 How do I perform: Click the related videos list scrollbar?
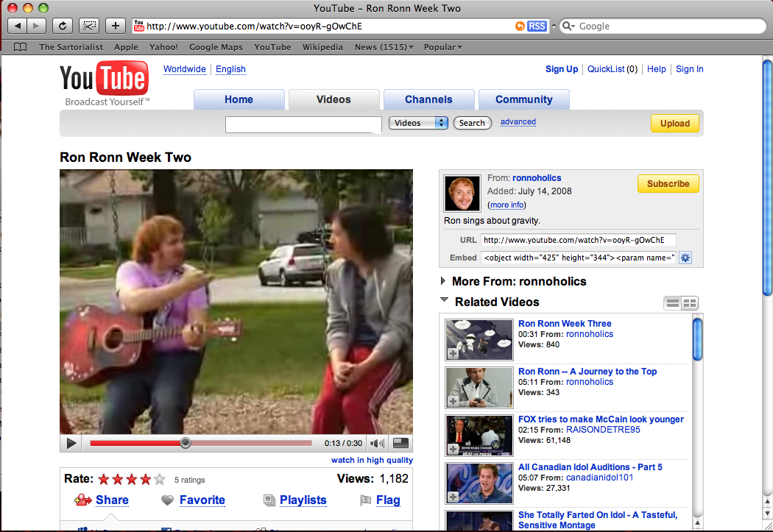[697, 339]
